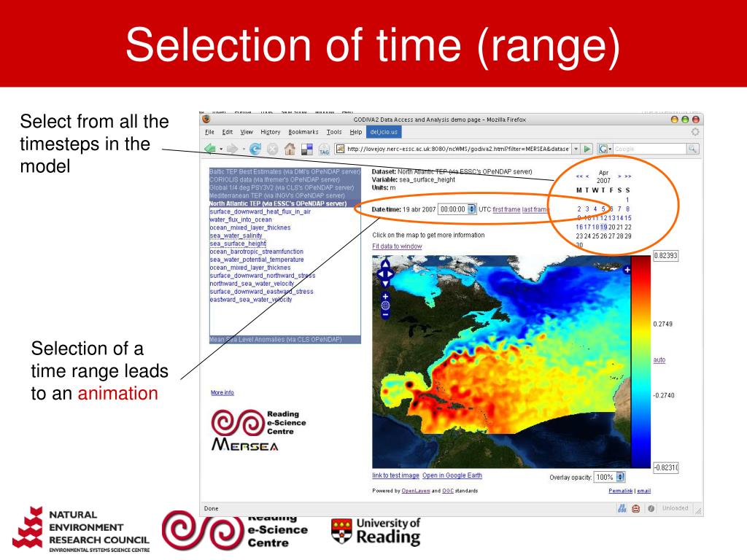Pan the map west with left arrow
The width and height of the screenshot is (747, 560).
tap(379, 274)
